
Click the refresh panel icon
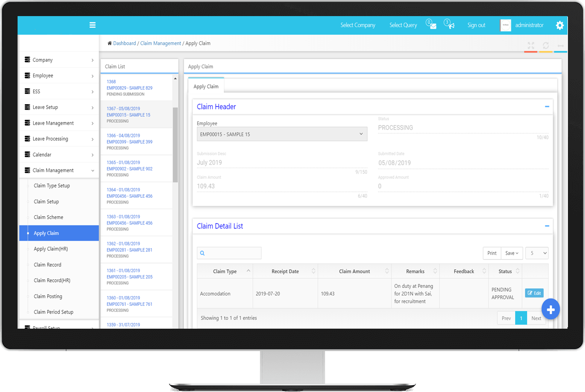(546, 45)
